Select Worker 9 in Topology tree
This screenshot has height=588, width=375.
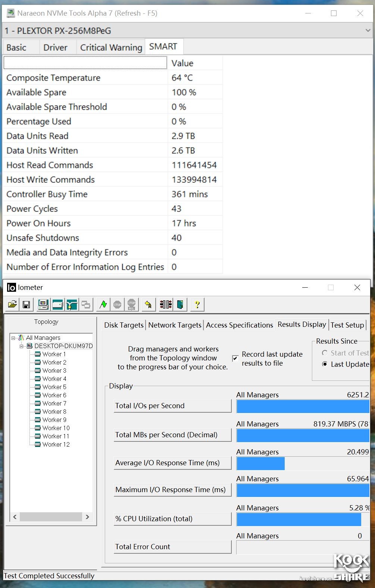click(54, 420)
